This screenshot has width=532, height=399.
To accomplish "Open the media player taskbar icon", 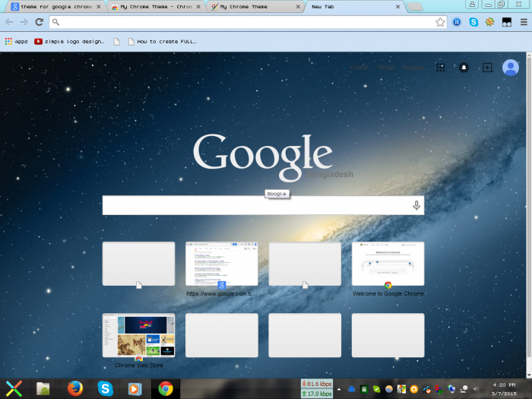I will [x=135, y=389].
